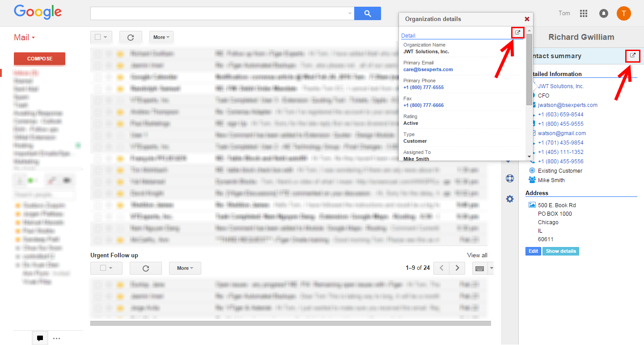Click fax number +1 (800) 777-6666
The height and width of the screenshot is (345, 644).
coord(424,105)
